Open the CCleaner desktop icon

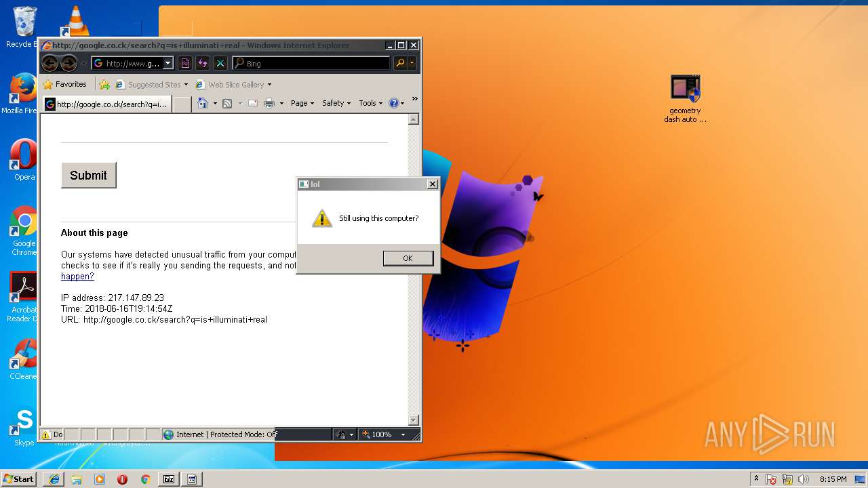tap(24, 359)
